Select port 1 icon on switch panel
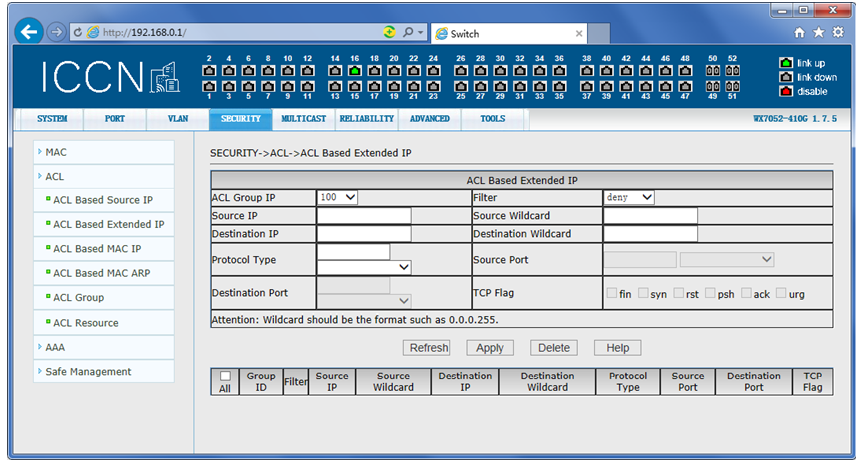Screen dimensions: 860x461 209,86
